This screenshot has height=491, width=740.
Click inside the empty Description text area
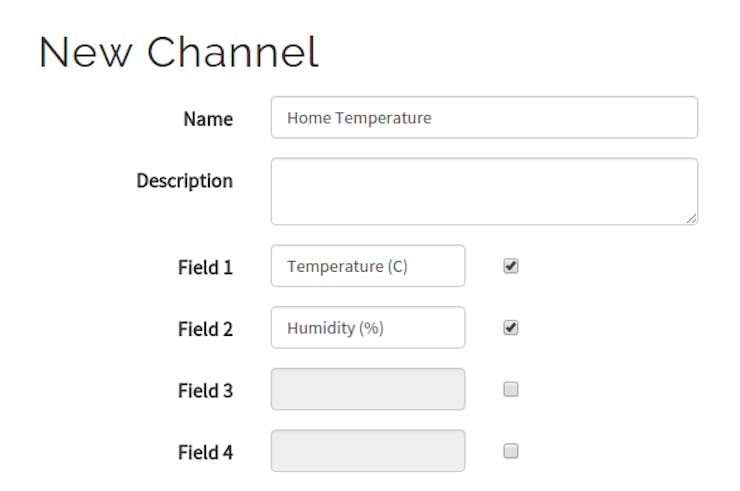(484, 191)
